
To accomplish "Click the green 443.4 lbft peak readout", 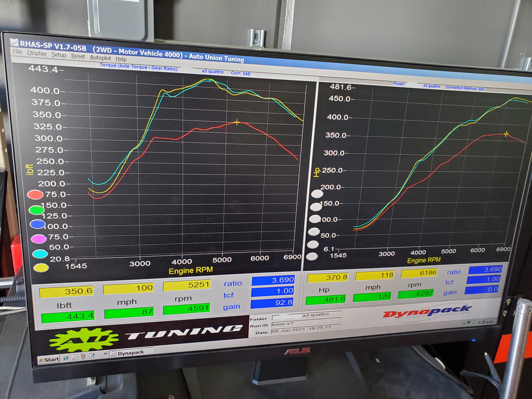I will pos(68,317).
